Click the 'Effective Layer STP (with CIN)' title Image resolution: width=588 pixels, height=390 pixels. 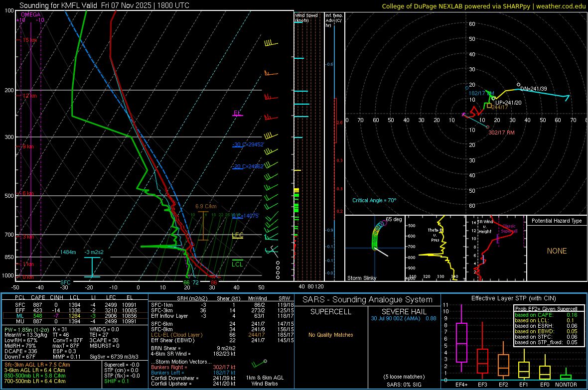513,298
